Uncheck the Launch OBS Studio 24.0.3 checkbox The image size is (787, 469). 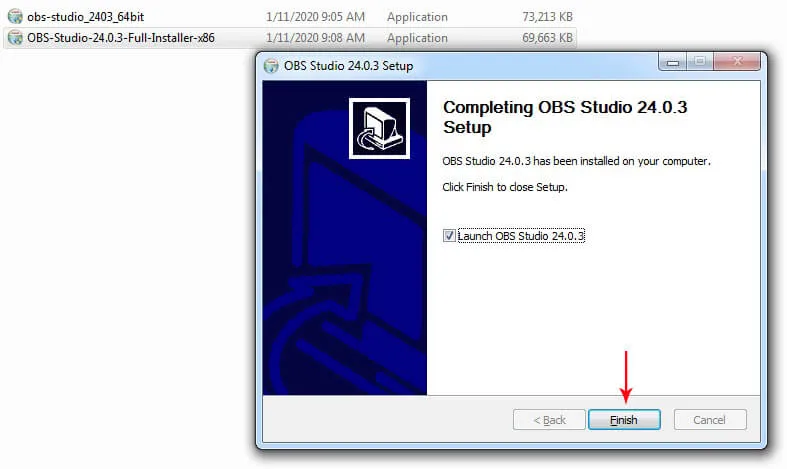pos(449,236)
